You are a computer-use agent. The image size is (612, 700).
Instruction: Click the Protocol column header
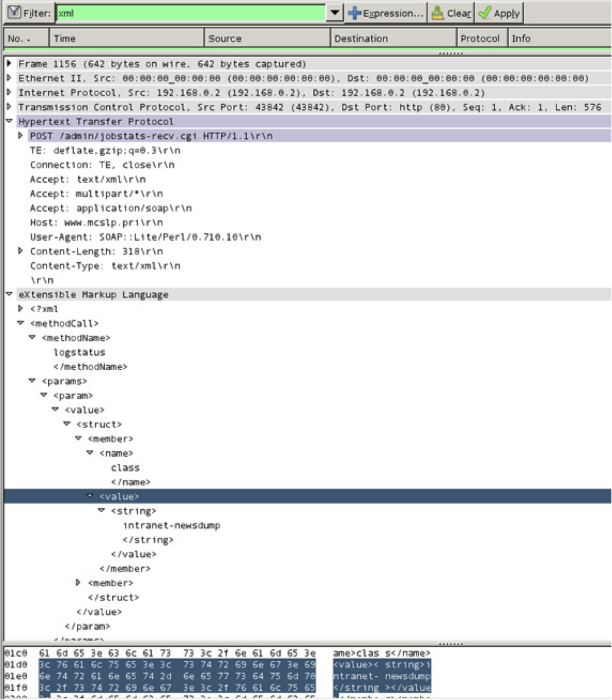tap(481, 38)
